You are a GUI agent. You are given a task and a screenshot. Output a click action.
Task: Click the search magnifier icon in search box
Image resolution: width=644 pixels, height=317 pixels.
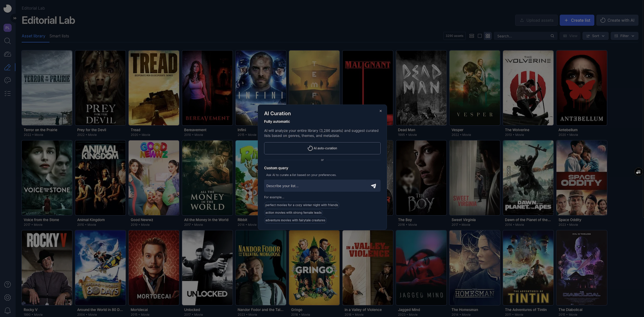pyautogui.click(x=552, y=36)
